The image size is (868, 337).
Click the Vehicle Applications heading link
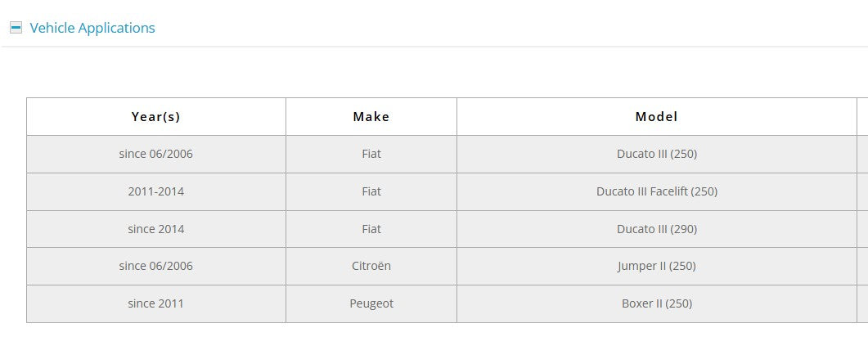pos(92,28)
